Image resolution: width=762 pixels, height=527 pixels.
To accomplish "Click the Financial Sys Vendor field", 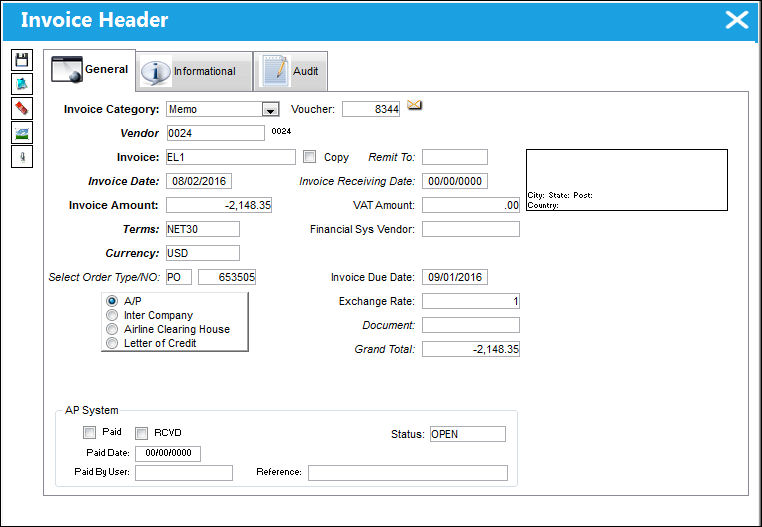I will click(x=470, y=229).
